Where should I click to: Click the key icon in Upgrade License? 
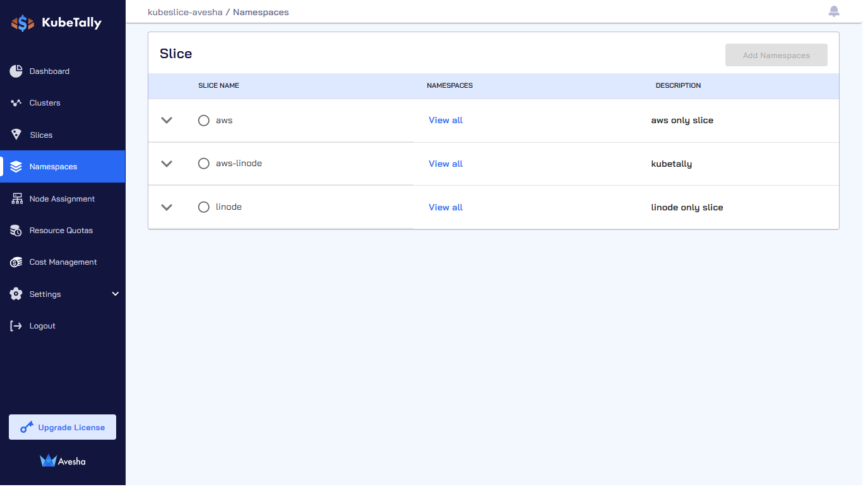click(x=27, y=428)
